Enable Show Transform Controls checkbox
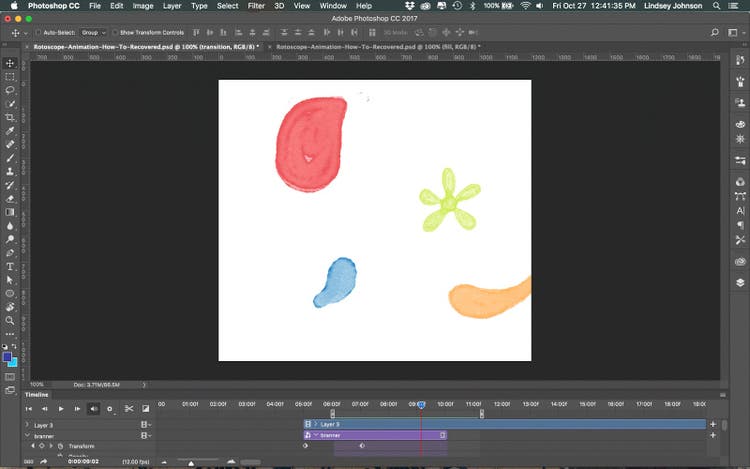Viewport: 750px width, 469px height. coord(115,33)
